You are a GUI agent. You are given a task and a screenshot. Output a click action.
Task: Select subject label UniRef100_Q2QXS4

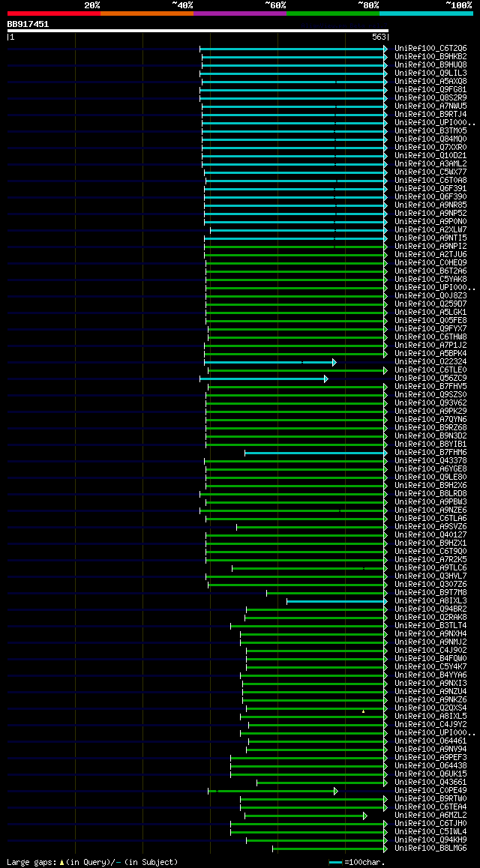point(430,708)
